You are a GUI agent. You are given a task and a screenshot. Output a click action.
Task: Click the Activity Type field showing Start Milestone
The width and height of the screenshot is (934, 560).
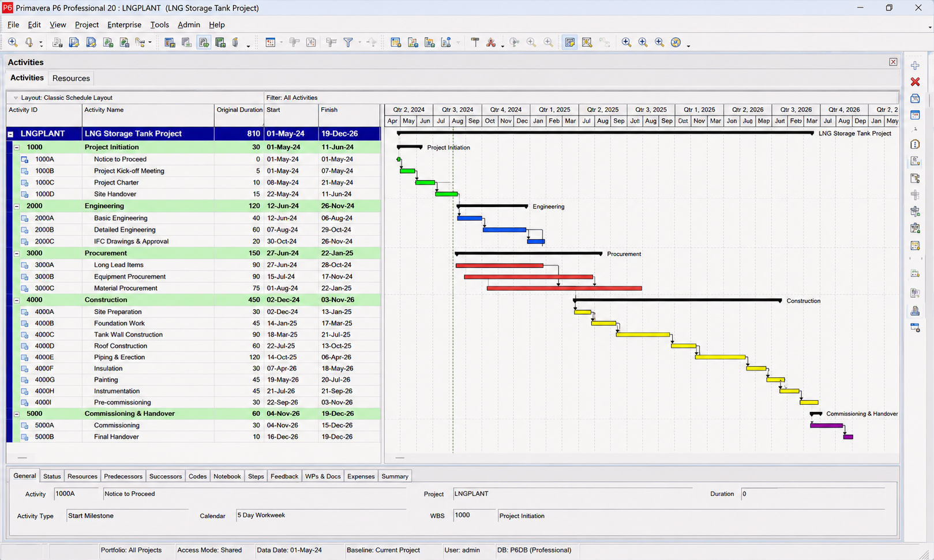(x=127, y=516)
